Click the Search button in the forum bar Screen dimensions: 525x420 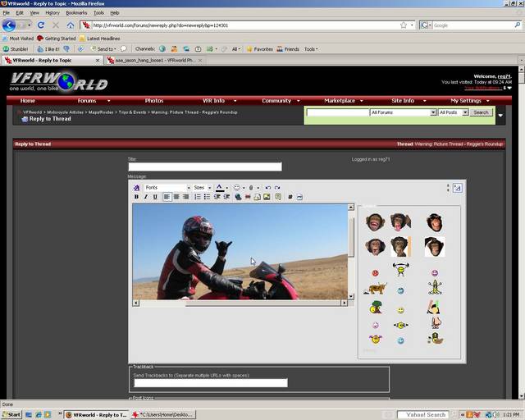coord(481,112)
